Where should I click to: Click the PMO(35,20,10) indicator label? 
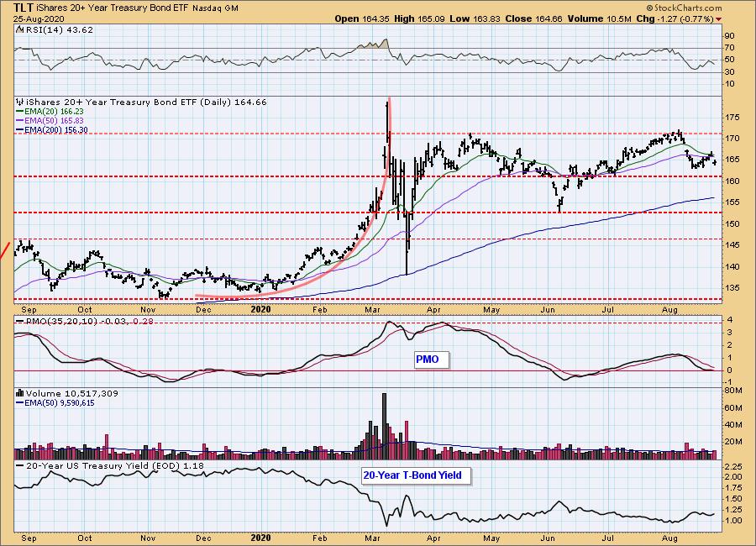click(x=84, y=321)
